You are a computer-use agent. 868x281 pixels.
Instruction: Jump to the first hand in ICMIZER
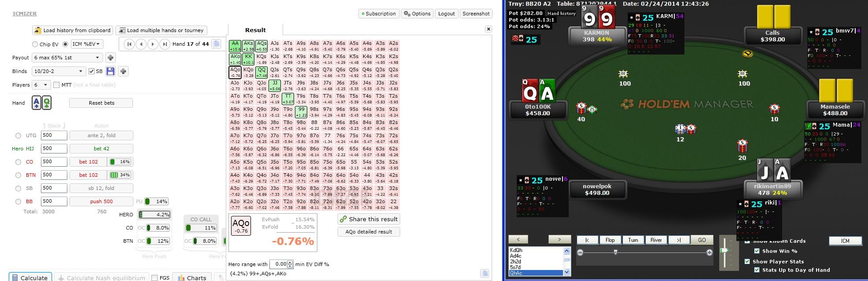[129, 44]
